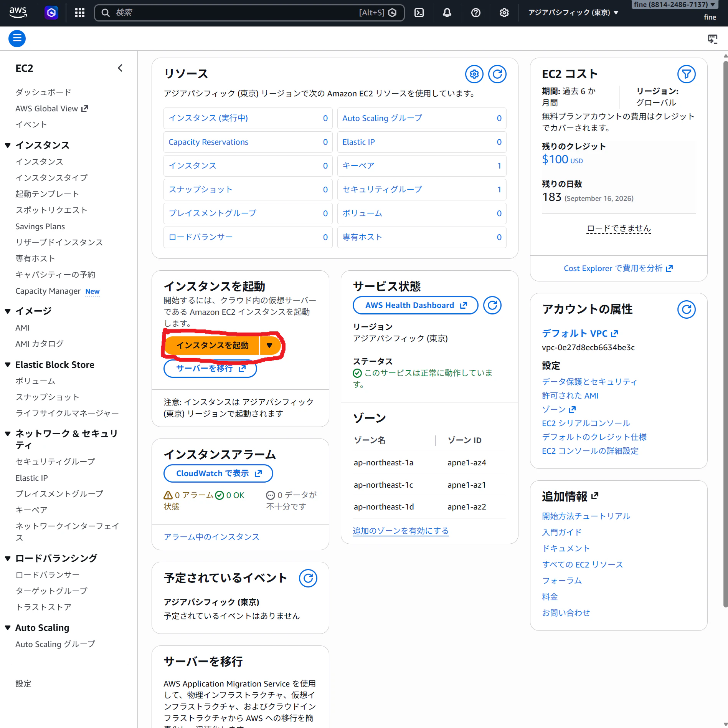Viewport: 728px width, 728px height.
Task: Open EC2 シリアルコンソール settings link
Action: coord(586,423)
